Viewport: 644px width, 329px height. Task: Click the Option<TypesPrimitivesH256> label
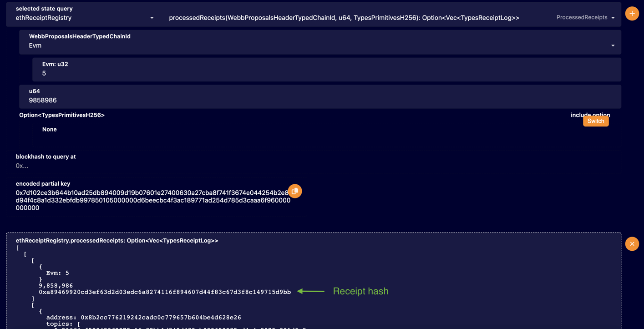[x=62, y=115]
